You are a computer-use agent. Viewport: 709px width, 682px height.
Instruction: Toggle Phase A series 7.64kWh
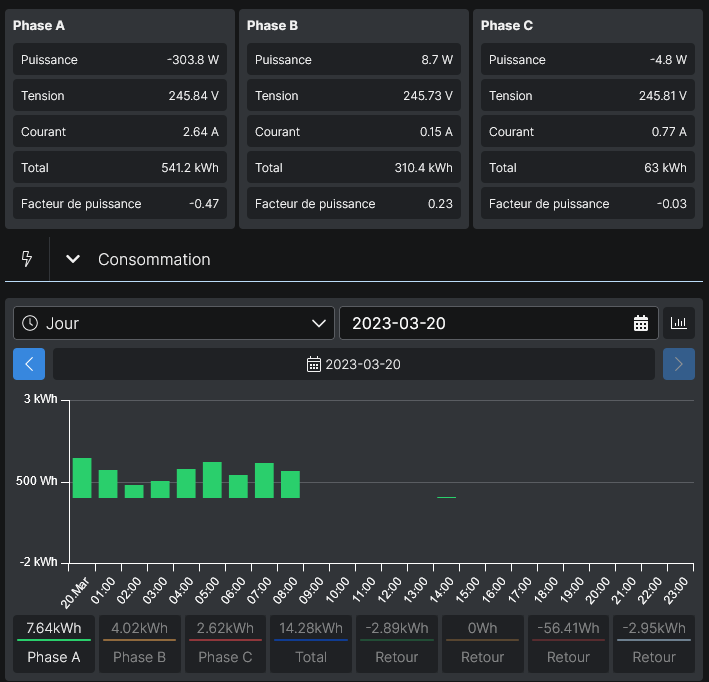click(x=54, y=644)
